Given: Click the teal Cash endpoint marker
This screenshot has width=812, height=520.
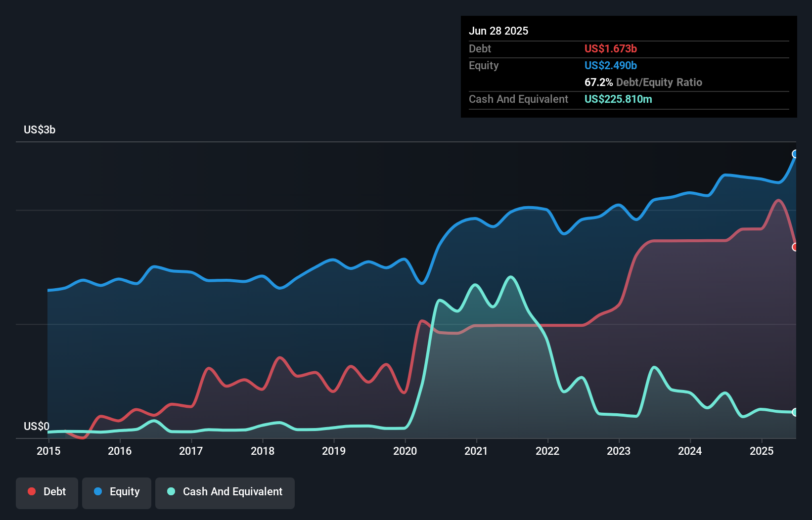Looking at the screenshot, I should click(795, 412).
